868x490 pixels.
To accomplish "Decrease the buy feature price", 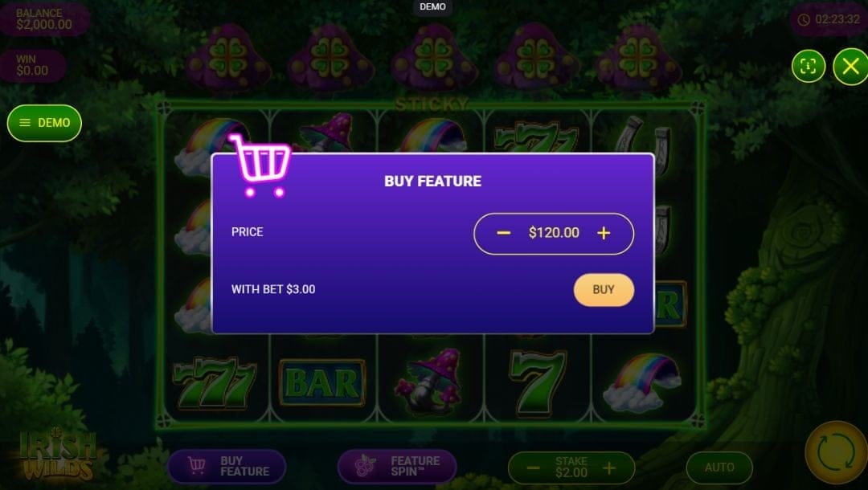I will 503,234.
